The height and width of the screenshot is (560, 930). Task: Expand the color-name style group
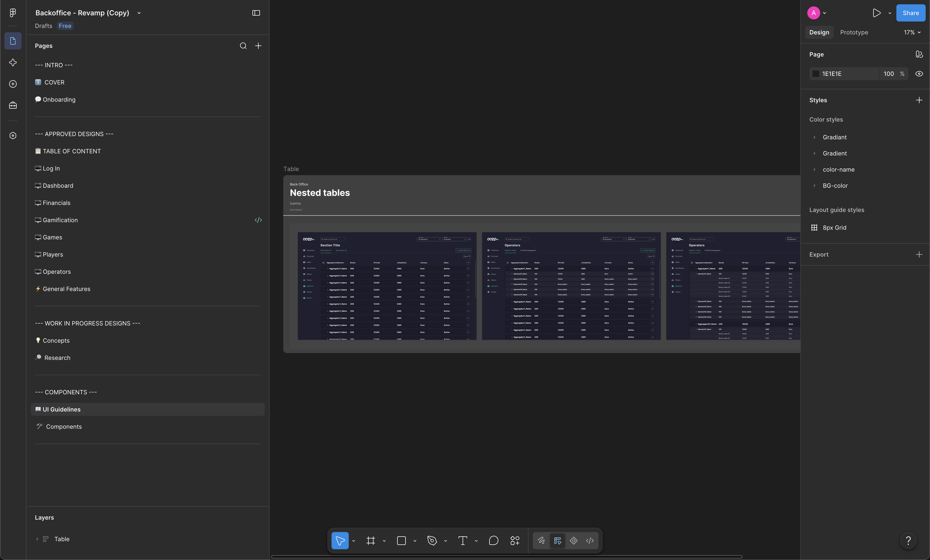(814, 169)
